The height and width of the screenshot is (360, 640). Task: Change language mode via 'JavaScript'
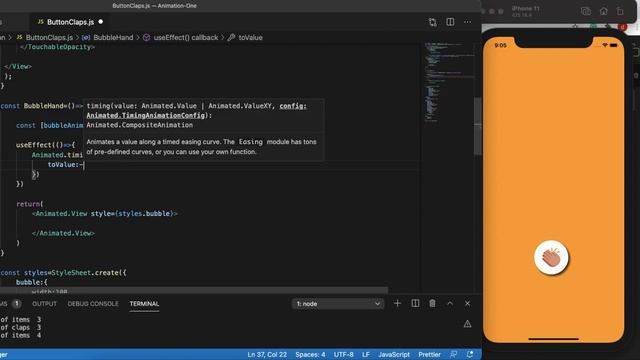point(394,355)
